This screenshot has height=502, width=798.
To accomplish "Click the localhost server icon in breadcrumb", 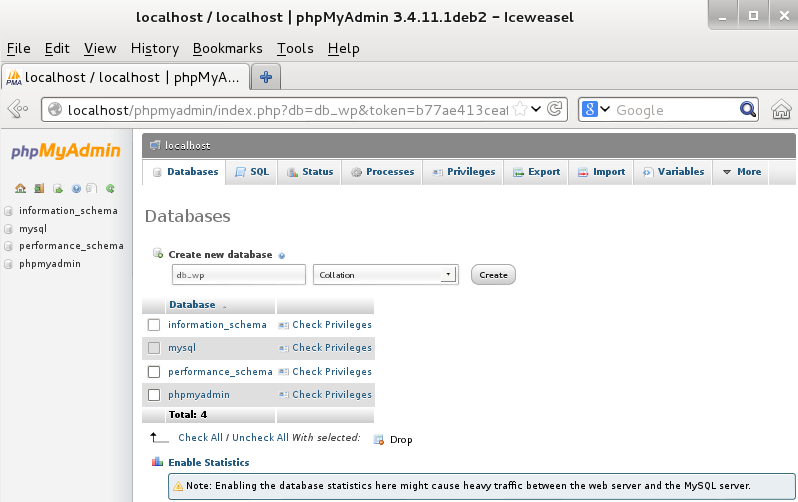I will tap(155, 146).
